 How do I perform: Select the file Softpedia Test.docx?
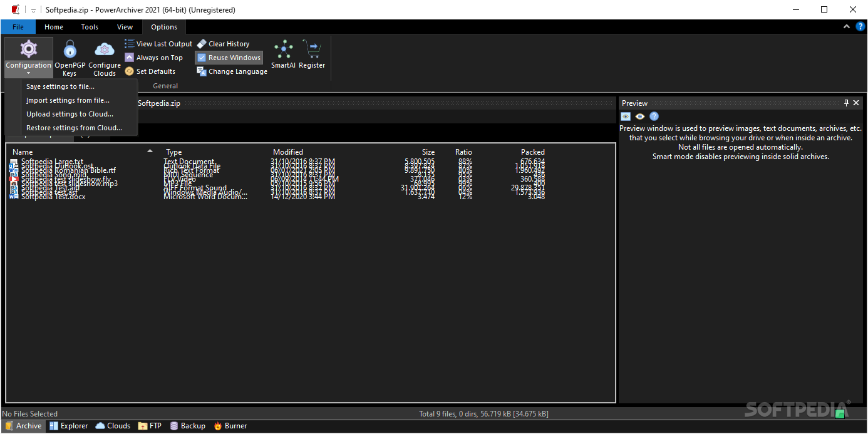tap(53, 197)
